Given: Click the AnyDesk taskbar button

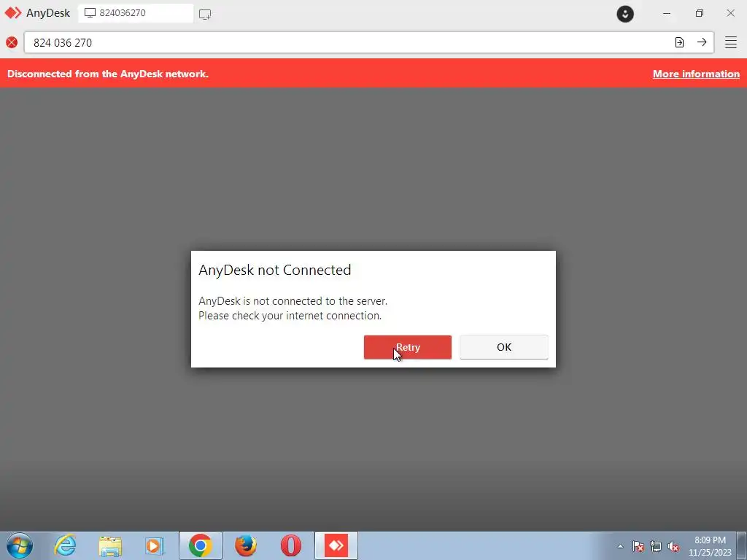Looking at the screenshot, I should [x=336, y=545].
